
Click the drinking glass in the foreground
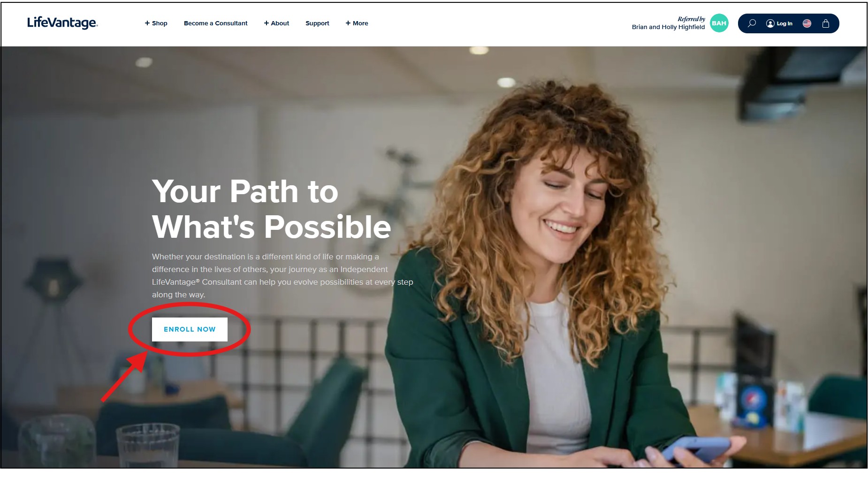147,445
